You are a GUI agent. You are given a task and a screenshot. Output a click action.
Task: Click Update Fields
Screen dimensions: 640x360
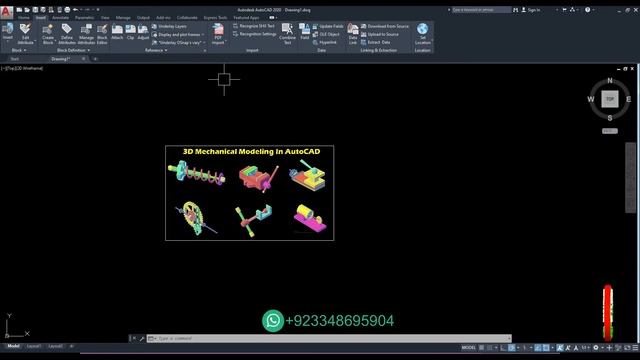coord(328,26)
